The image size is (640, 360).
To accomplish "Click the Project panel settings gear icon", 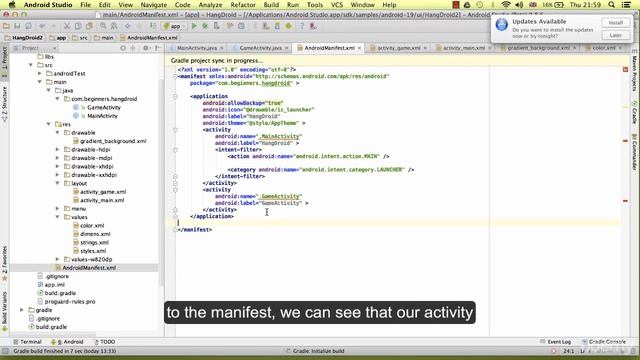I will pyautogui.click(x=146, y=48).
